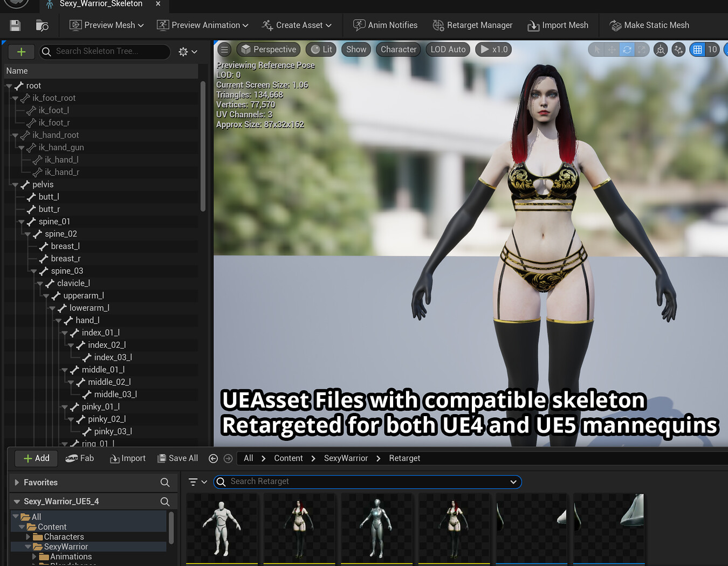The height and width of the screenshot is (566, 728).
Task: Open the grid snap value 10
Action: 712,50
